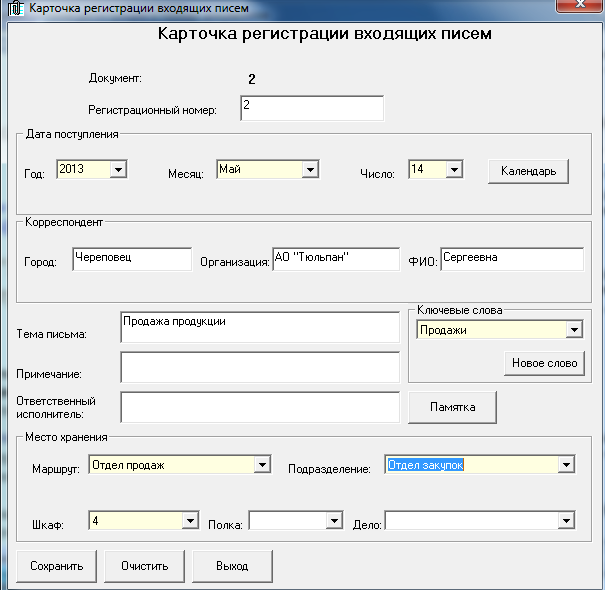Click the Документ: label
The height and width of the screenshot is (590, 605).
[115, 78]
